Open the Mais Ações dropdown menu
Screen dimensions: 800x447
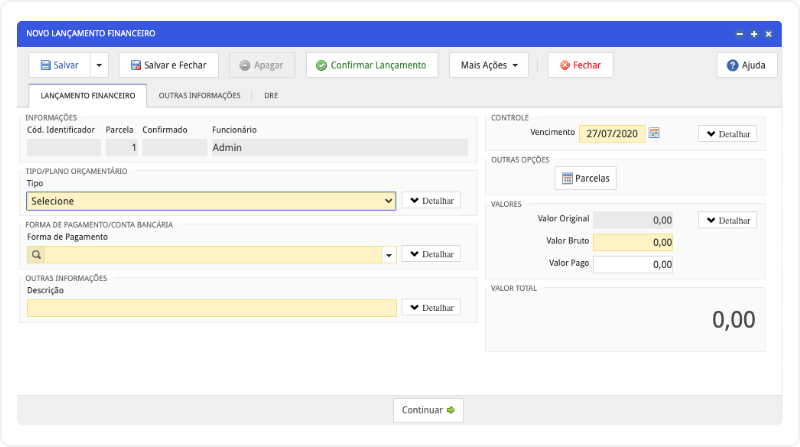[488, 65]
